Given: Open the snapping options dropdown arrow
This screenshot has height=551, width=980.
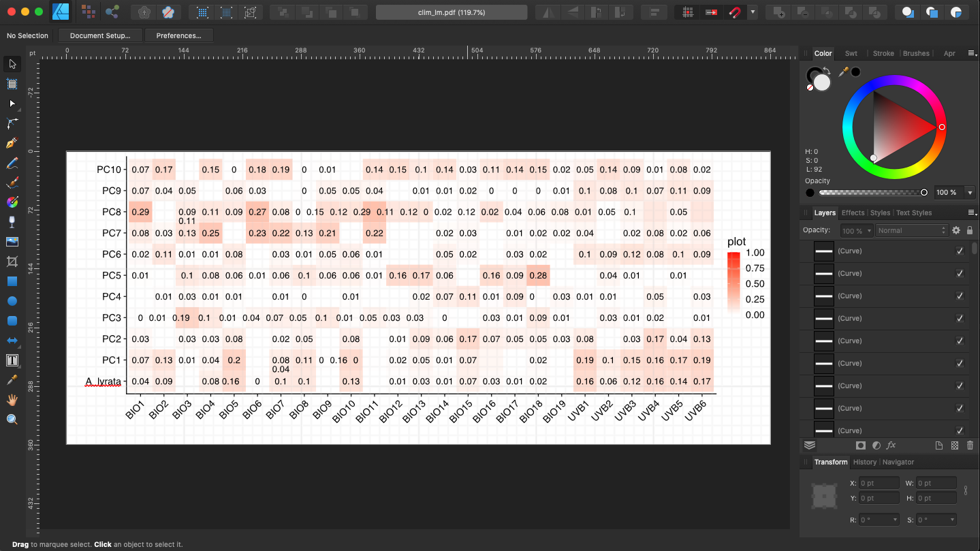Looking at the screenshot, I should (x=753, y=12).
